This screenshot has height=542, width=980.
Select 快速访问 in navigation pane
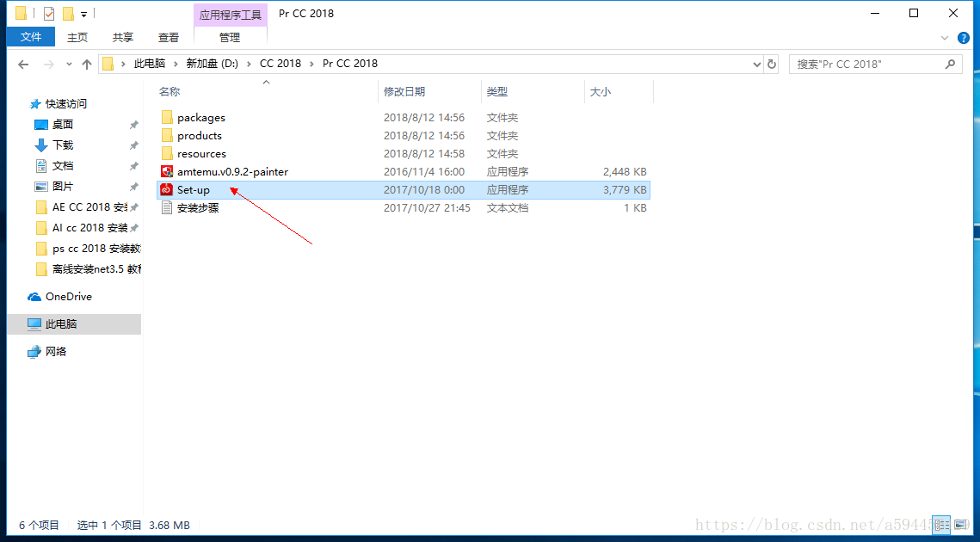[65, 104]
